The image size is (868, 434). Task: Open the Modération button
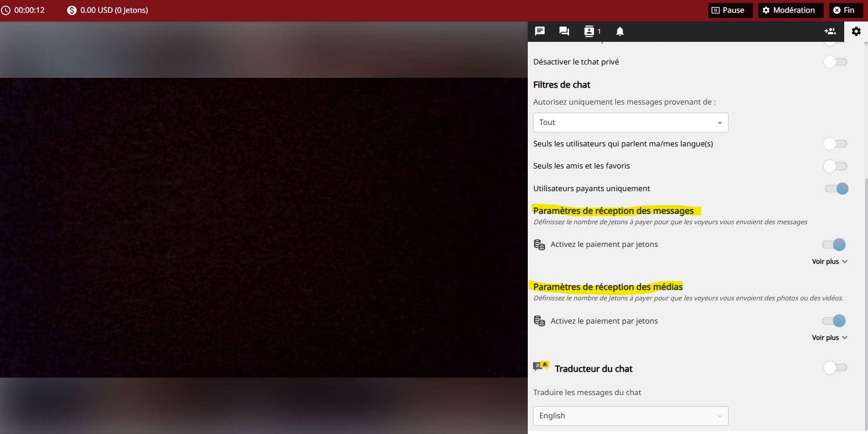(x=791, y=10)
